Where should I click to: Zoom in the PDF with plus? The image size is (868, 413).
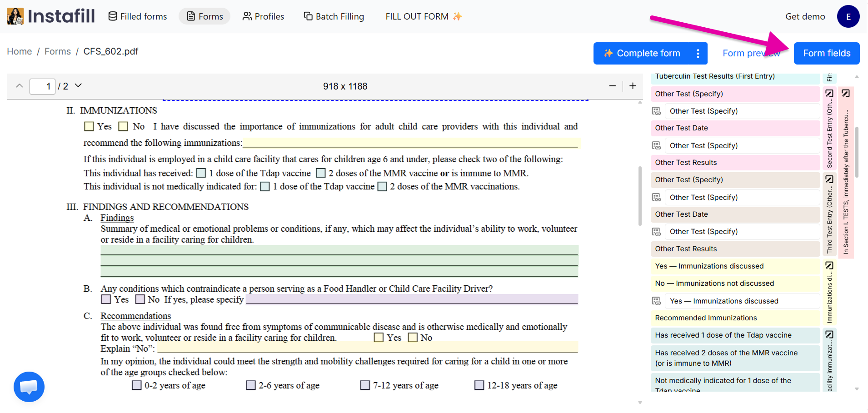pyautogui.click(x=633, y=86)
